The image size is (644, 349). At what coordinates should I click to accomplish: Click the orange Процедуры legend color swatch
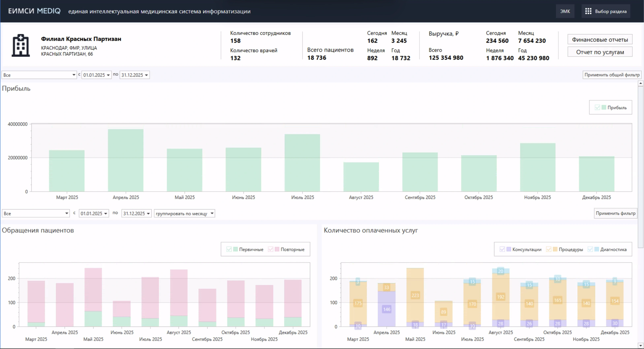555,249
